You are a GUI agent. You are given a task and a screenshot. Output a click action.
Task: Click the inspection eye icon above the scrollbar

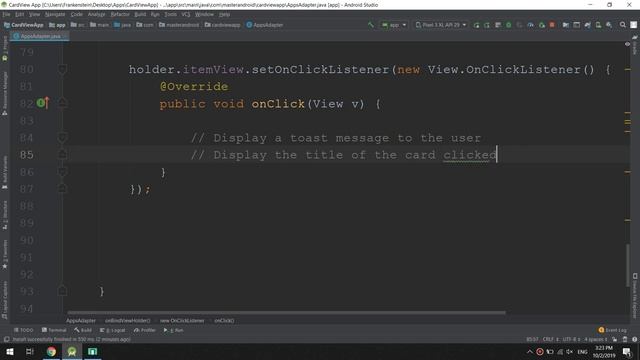[x=628, y=44]
